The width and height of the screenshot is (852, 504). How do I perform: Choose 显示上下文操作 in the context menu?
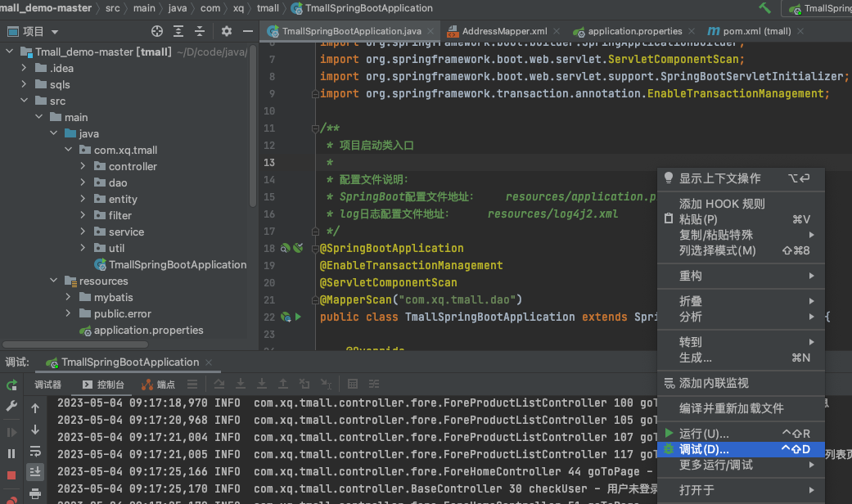(742, 178)
